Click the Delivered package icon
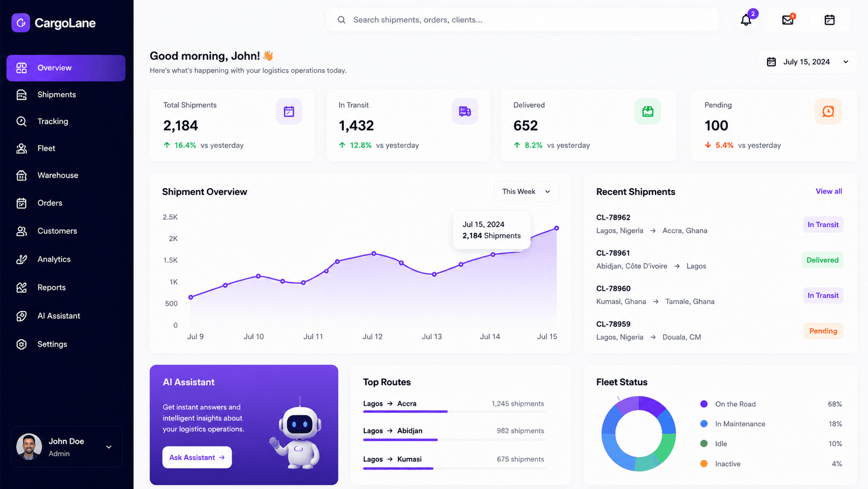 (648, 111)
